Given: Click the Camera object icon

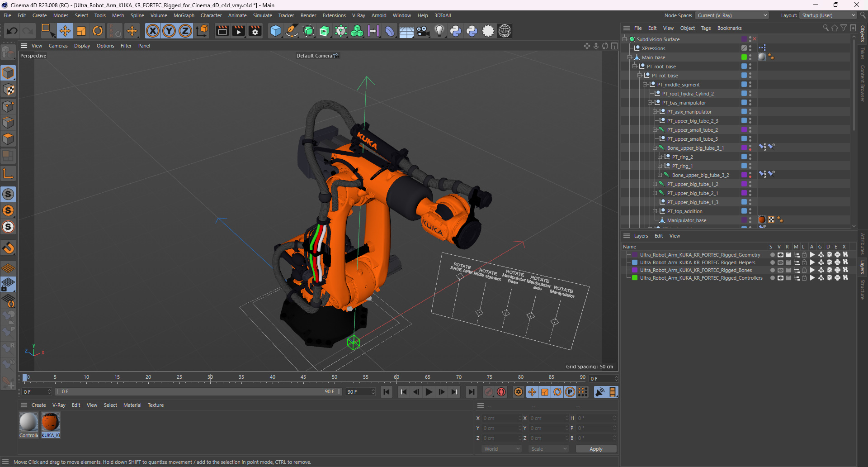Looking at the screenshot, I should click(x=423, y=31).
